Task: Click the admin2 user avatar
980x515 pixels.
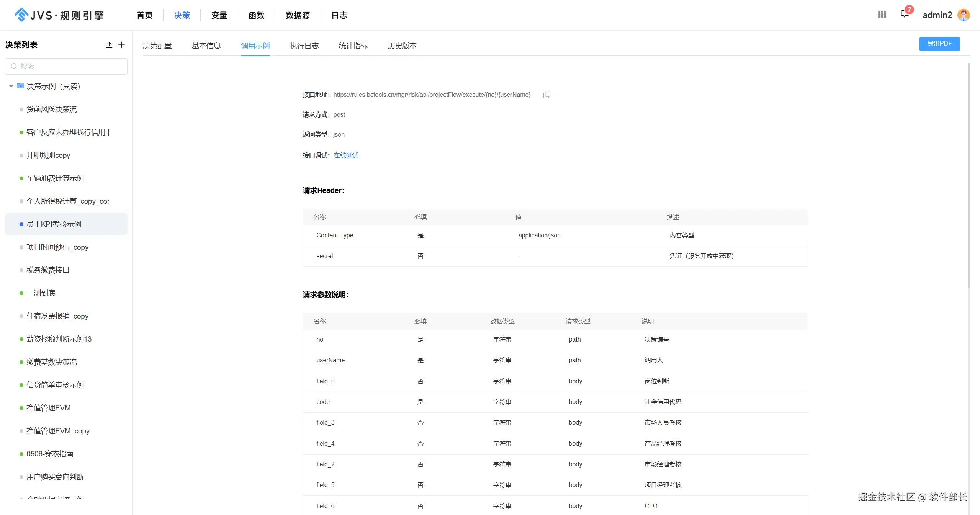Action: coord(964,15)
